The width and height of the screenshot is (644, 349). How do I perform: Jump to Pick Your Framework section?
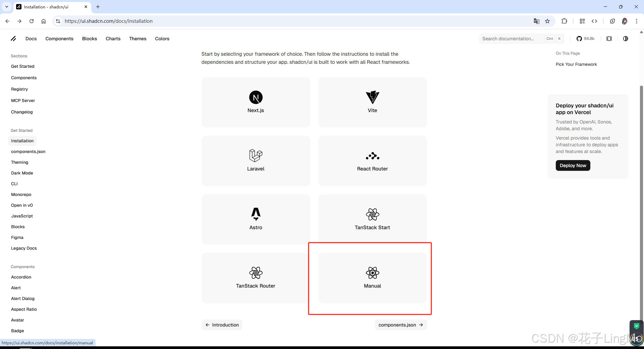(576, 64)
